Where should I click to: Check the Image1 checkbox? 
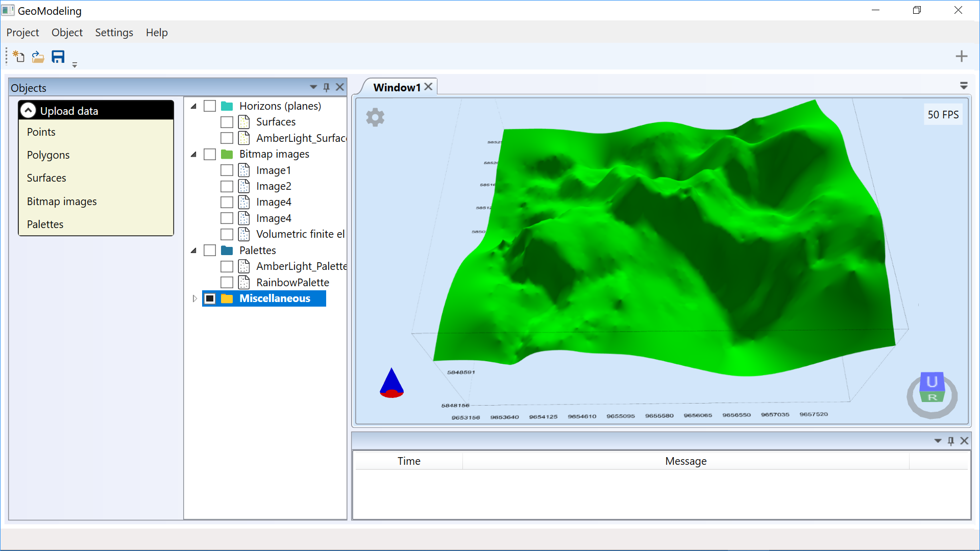tap(227, 170)
